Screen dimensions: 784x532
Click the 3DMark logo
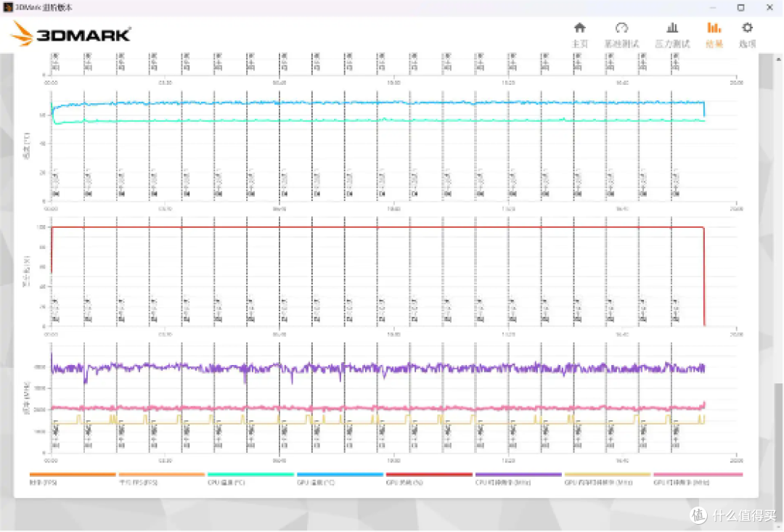click(70, 33)
